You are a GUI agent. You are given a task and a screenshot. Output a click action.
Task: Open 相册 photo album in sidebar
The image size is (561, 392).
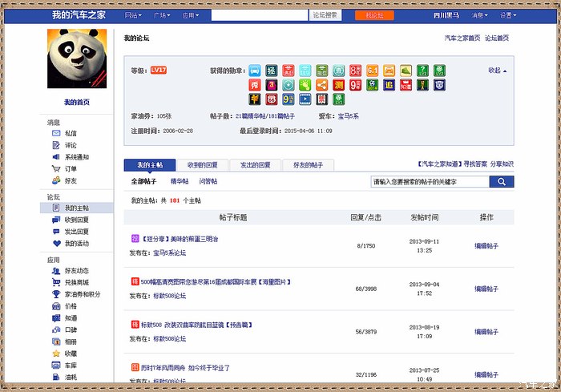tap(71, 341)
